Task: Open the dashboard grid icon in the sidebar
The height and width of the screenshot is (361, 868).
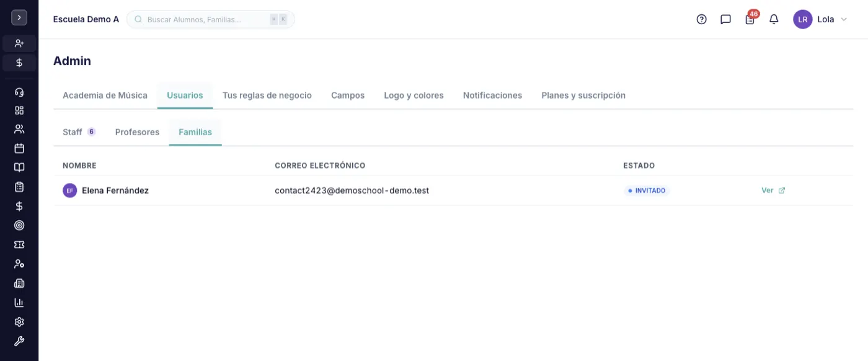Action: [19, 110]
